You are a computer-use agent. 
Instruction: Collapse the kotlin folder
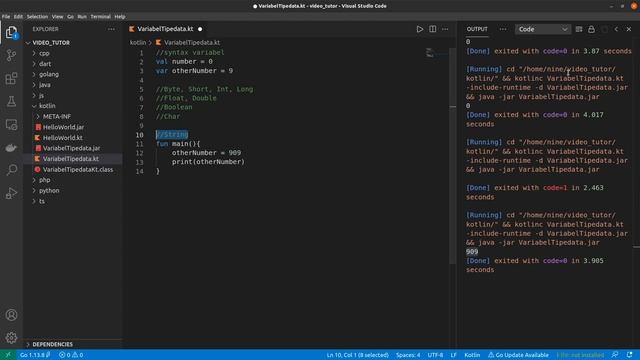(47, 106)
